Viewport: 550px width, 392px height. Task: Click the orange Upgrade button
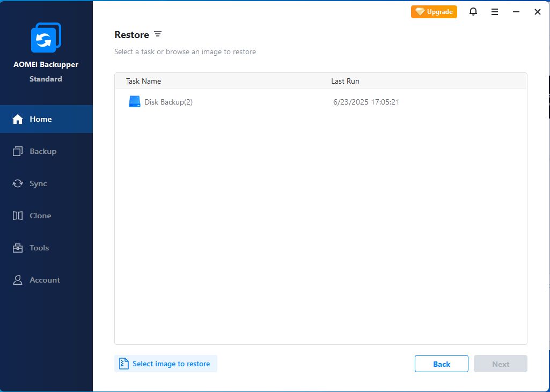pos(434,12)
